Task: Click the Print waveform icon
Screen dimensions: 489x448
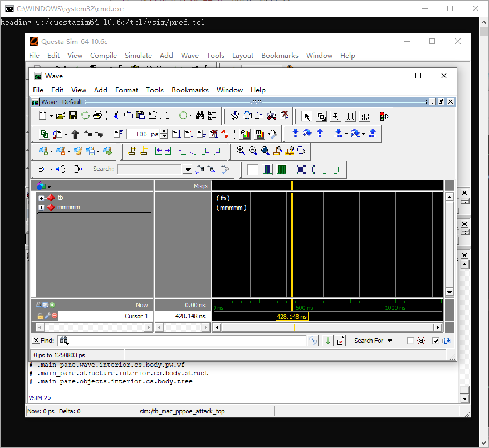Action: pos(97,115)
